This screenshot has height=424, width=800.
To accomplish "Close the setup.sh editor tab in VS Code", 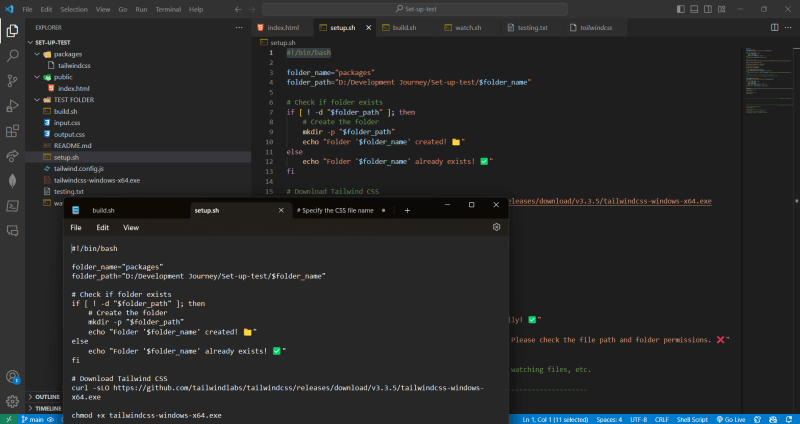I will [368, 28].
